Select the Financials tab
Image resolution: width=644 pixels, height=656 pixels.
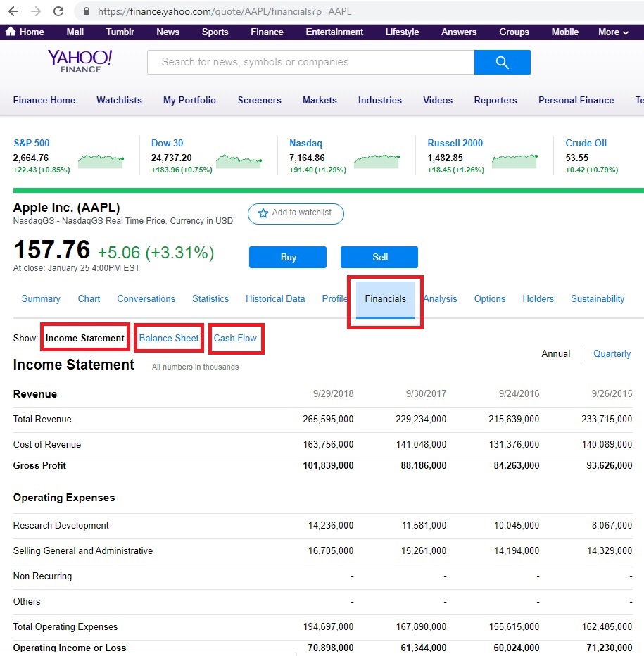pos(386,299)
